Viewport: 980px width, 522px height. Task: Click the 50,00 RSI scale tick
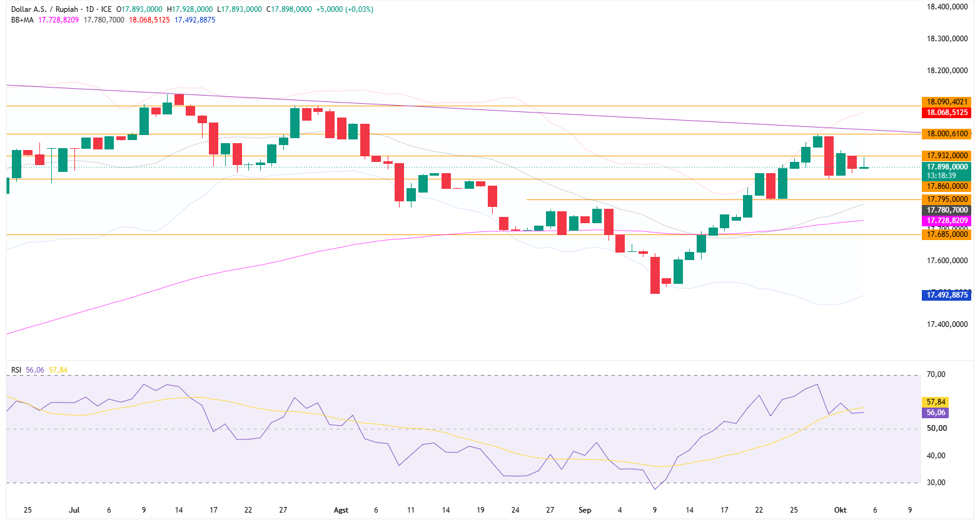(x=936, y=428)
